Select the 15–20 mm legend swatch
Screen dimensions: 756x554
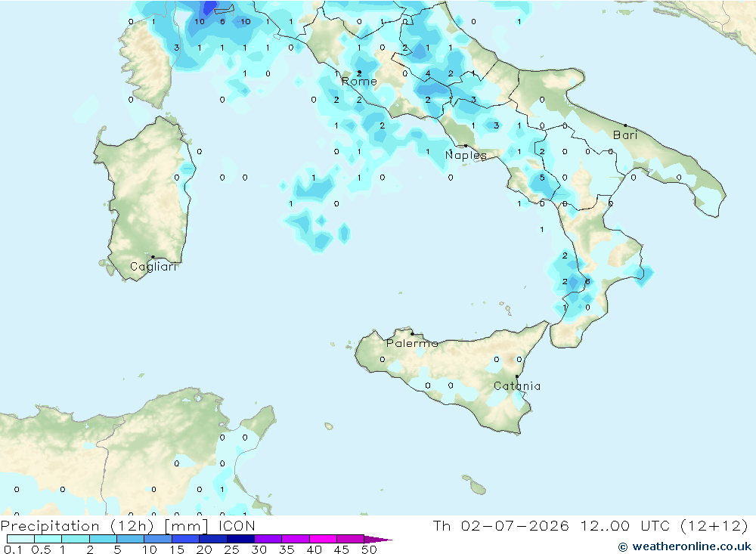pyautogui.click(x=186, y=539)
